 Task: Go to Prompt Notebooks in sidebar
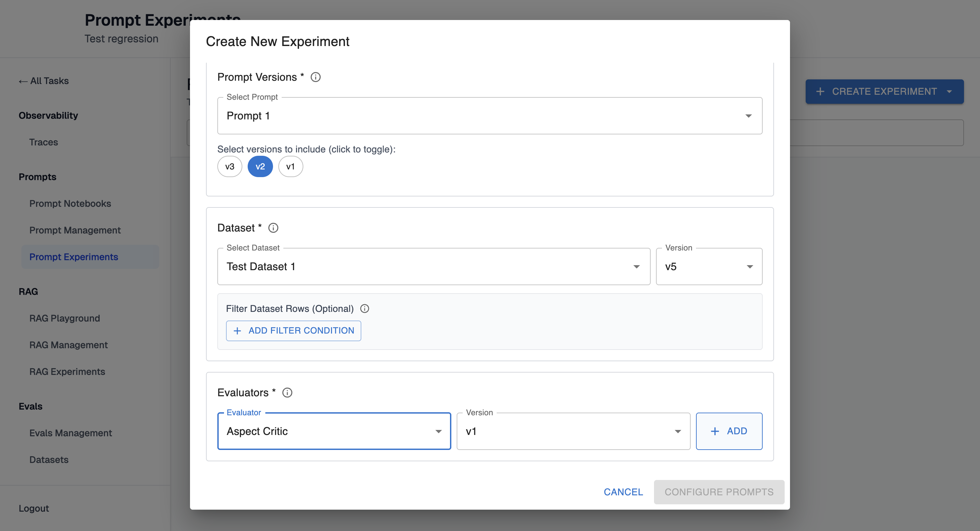tap(70, 204)
